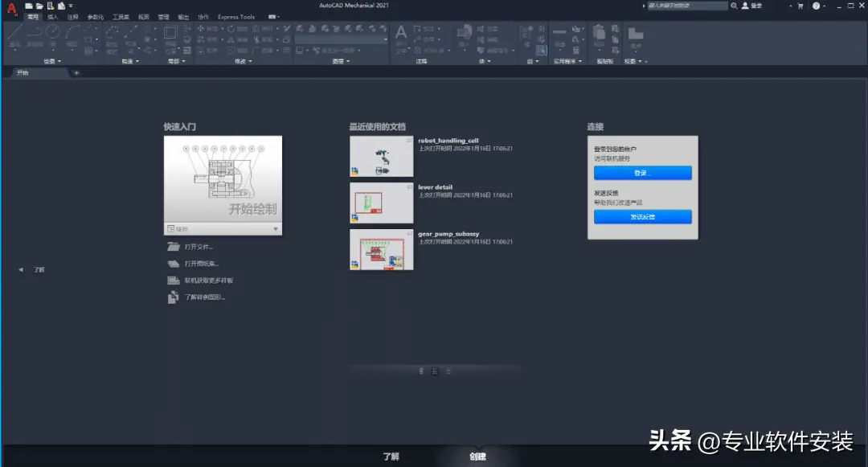Click the Help question mark icon
The height and width of the screenshot is (467, 868).
[817, 6]
